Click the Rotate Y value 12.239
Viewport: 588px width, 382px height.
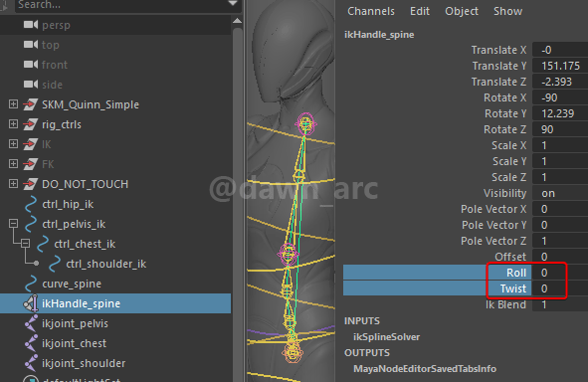tap(557, 113)
